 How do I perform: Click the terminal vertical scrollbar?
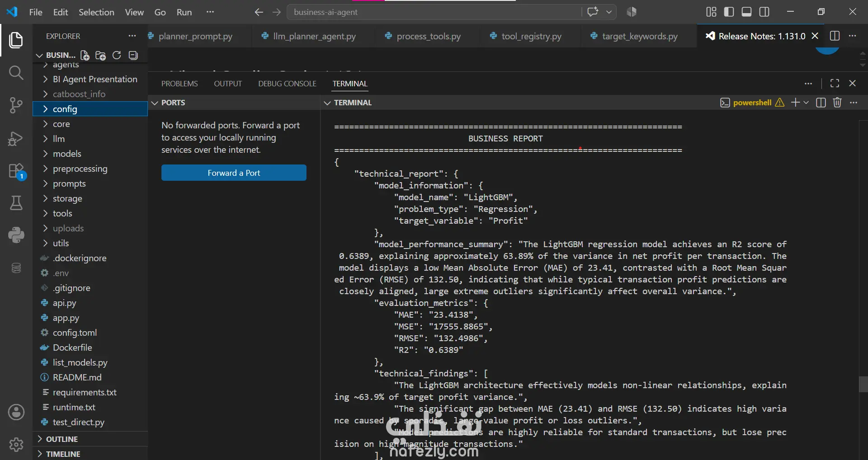click(863, 384)
